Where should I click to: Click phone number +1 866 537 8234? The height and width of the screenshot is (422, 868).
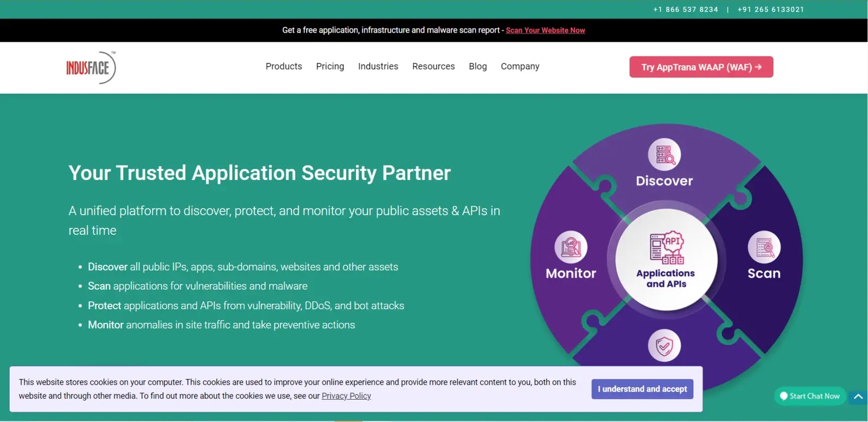[686, 9]
